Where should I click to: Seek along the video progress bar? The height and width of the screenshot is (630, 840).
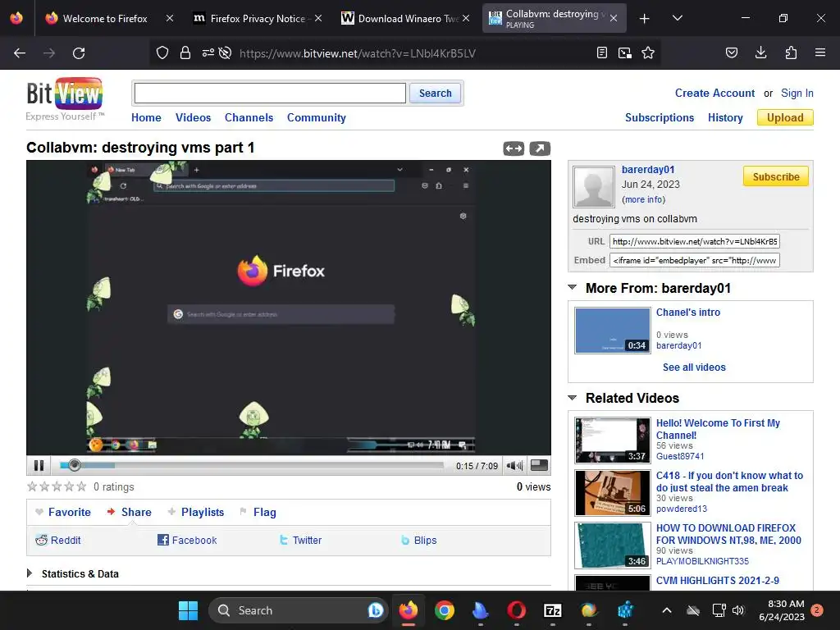click(x=252, y=465)
